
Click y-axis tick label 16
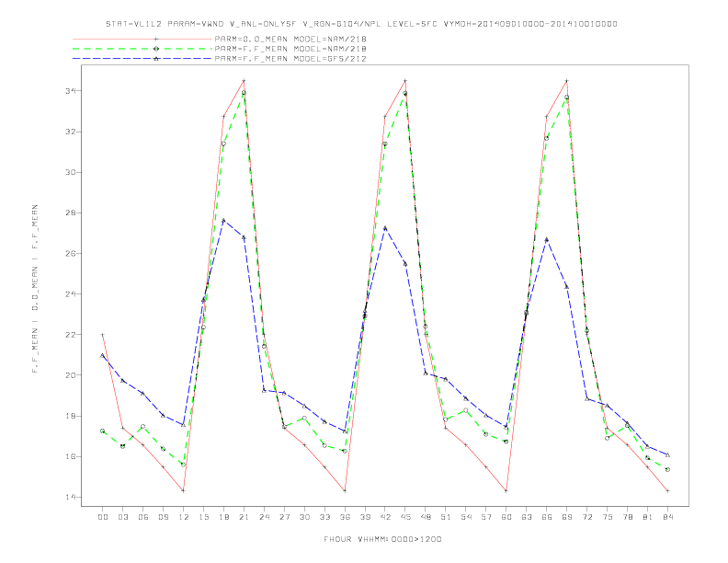(x=70, y=456)
